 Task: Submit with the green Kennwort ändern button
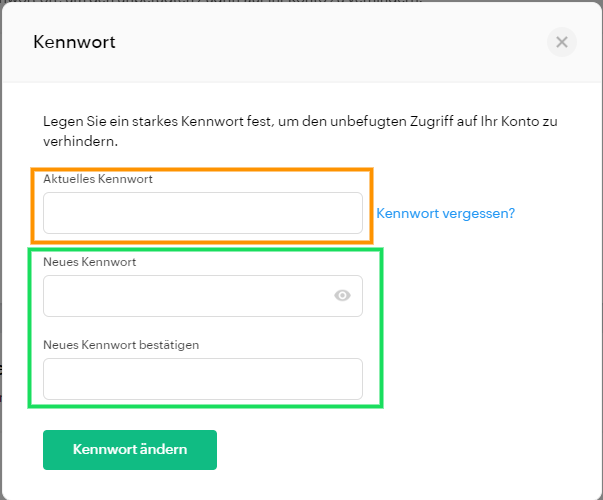[130, 450]
